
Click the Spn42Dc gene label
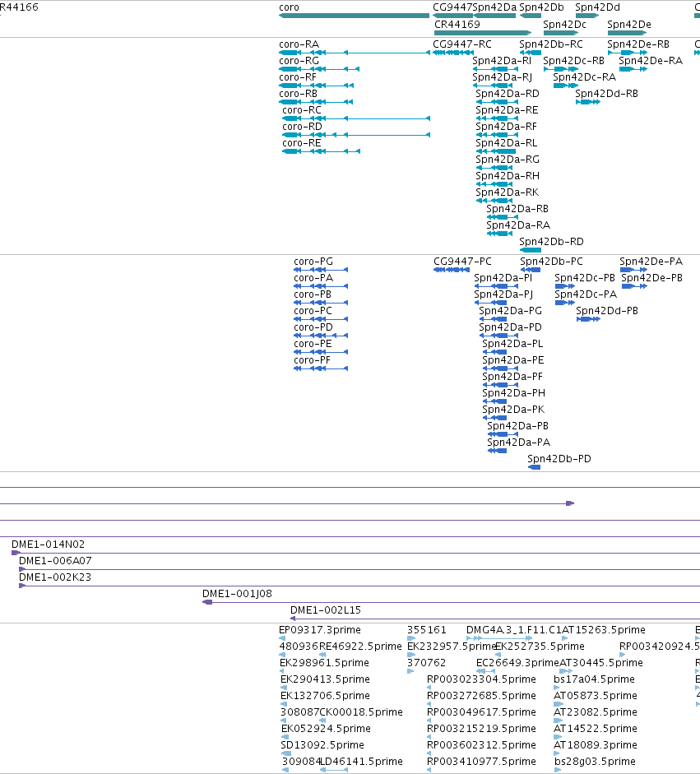pos(565,24)
